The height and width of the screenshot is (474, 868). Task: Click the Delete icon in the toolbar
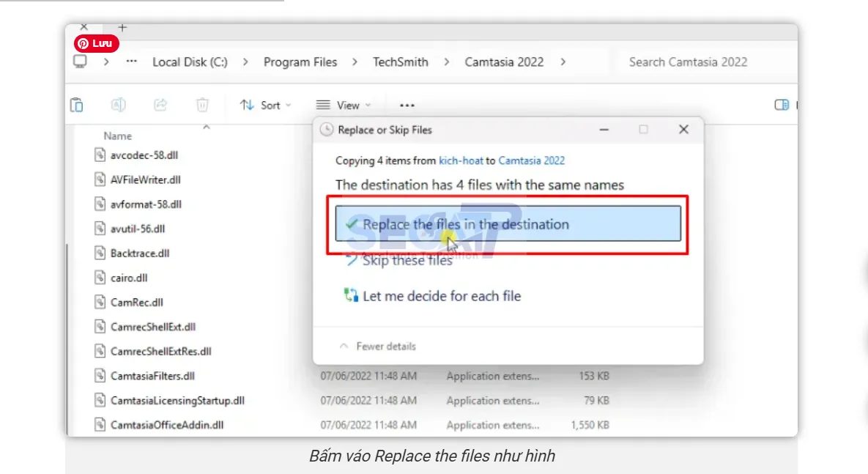202,105
